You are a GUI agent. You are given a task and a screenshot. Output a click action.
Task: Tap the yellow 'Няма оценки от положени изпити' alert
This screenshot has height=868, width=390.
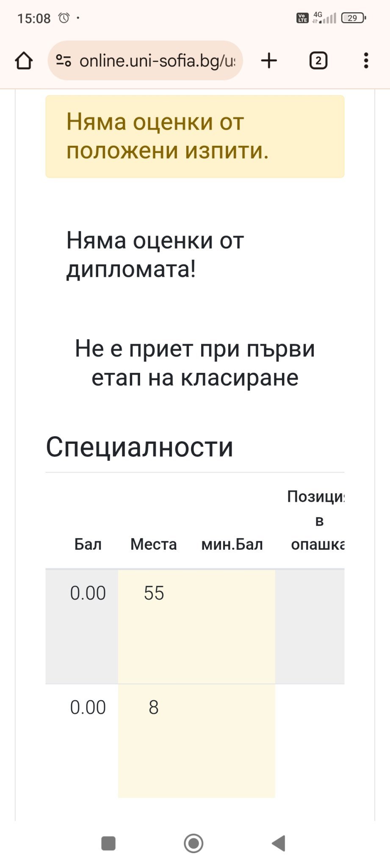coord(195,136)
